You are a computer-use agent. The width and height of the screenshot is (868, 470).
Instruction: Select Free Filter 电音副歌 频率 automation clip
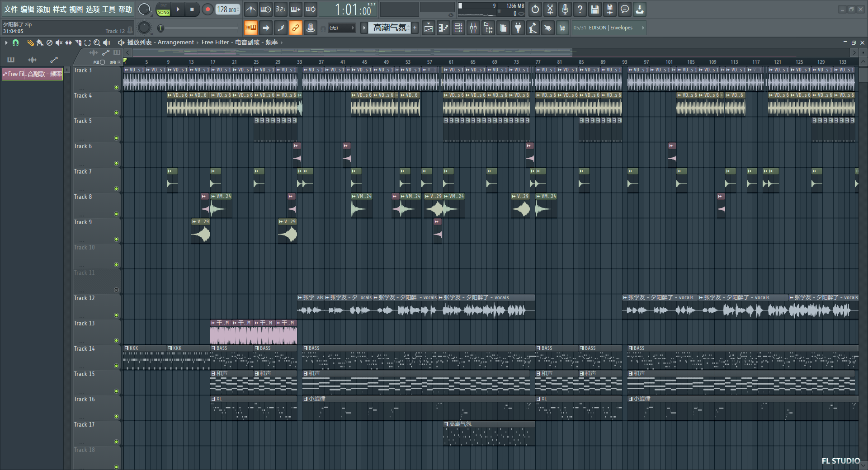33,74
